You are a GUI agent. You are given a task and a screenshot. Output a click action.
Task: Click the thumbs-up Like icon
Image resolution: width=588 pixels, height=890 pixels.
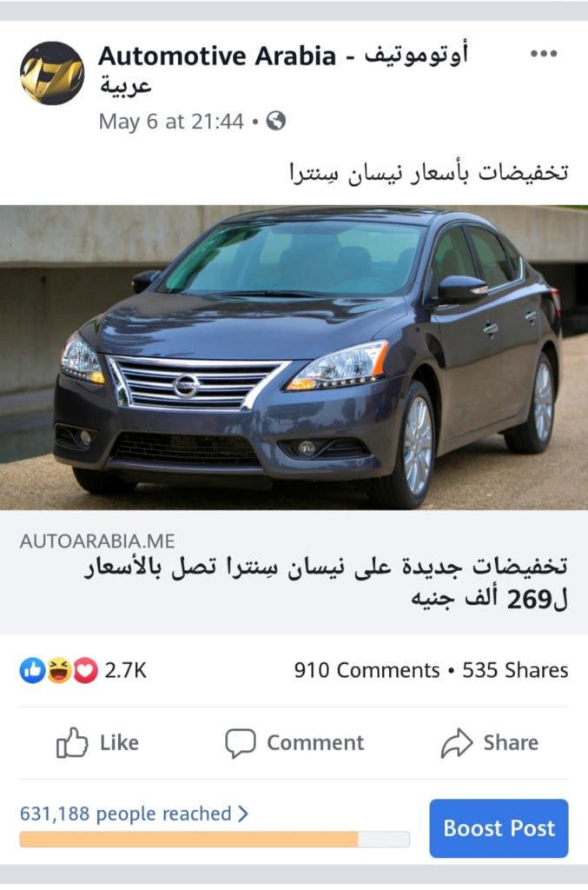pos(72,742)
